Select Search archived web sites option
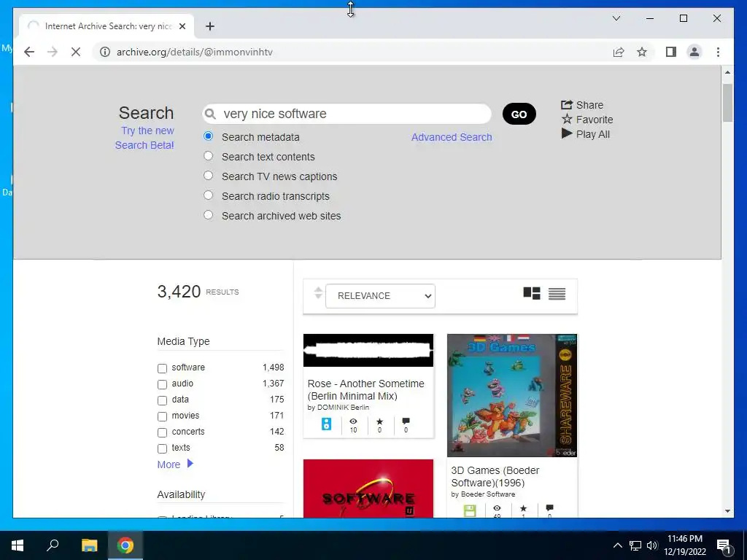 [208, 215]
